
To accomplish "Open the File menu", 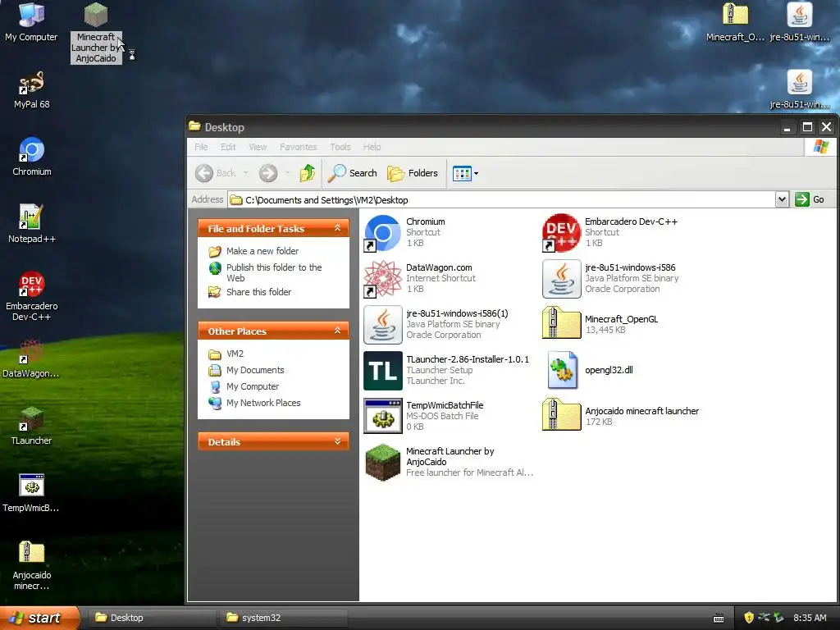I will click(x=202, y=147).
